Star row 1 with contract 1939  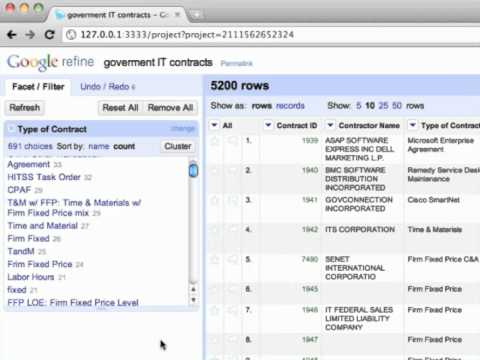click(x=215, y=141)
